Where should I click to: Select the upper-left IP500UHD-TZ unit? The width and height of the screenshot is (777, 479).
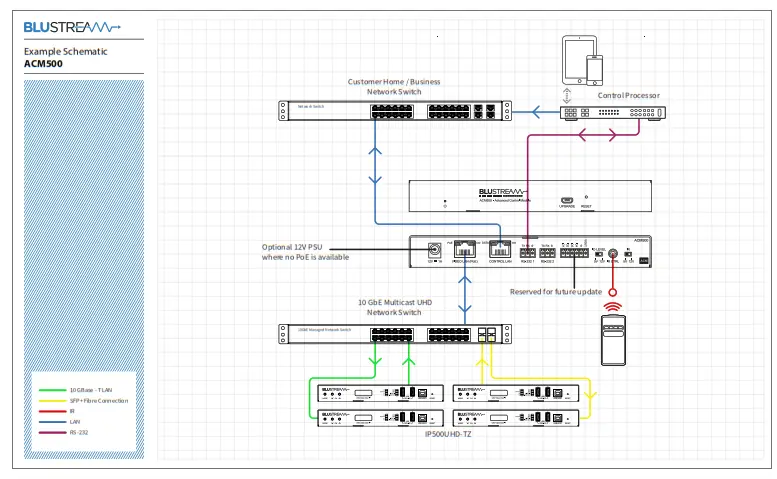click(381, 393)
